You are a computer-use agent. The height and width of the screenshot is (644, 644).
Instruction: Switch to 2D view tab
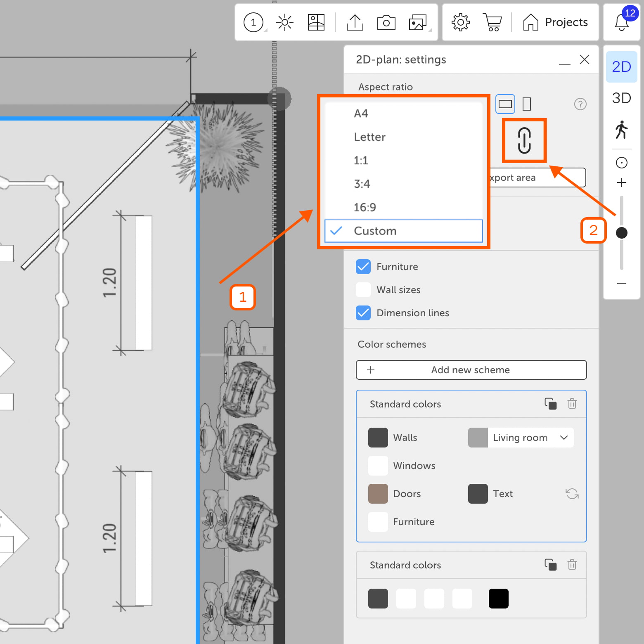622,67
